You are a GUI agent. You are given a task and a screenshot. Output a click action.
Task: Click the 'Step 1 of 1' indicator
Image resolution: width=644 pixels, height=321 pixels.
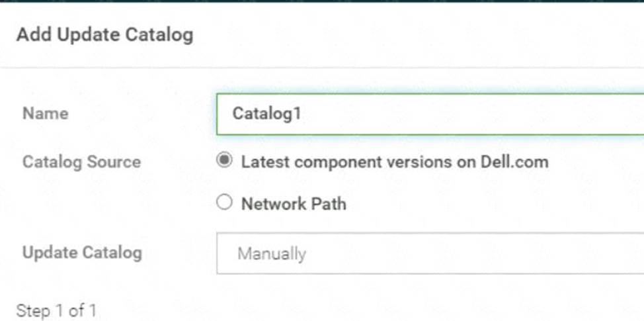(x=56, y=310)
